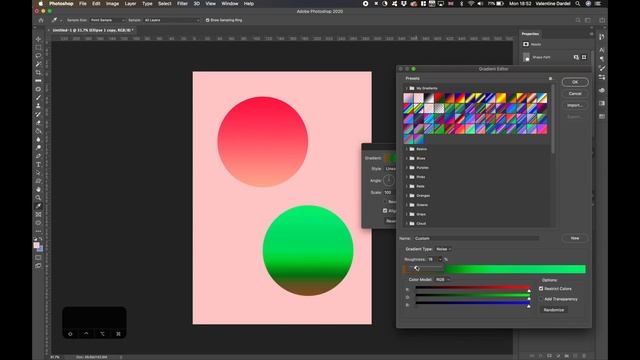
Task: Select the Horizontal Type tool
Action: [38, 164]
